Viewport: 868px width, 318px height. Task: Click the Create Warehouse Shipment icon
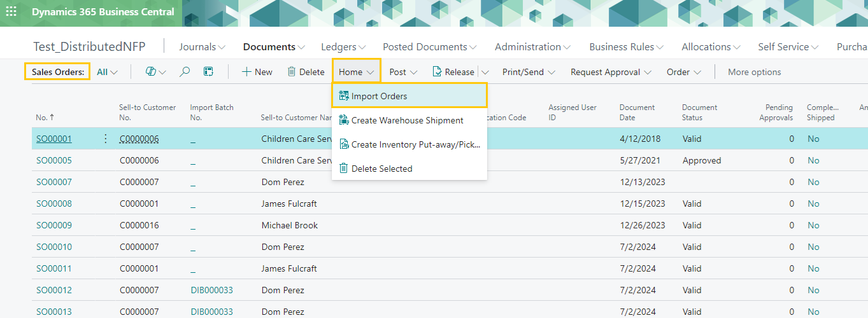pos(344,120)
